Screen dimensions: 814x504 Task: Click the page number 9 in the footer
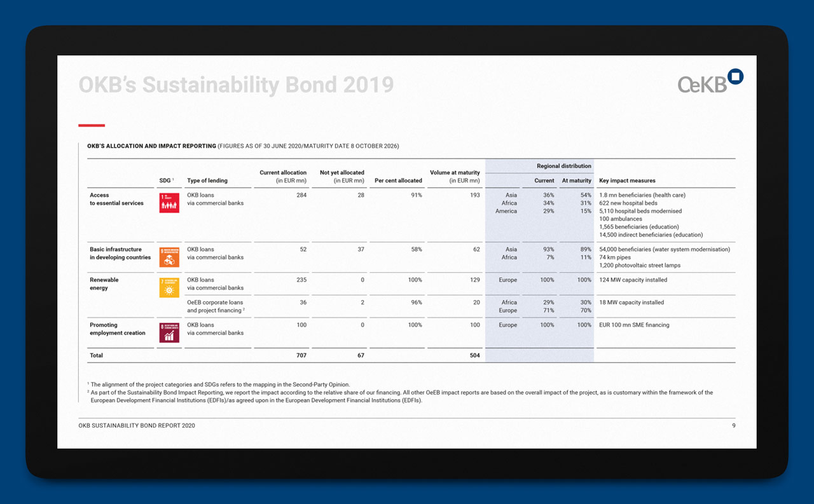[x=733, y=426]
